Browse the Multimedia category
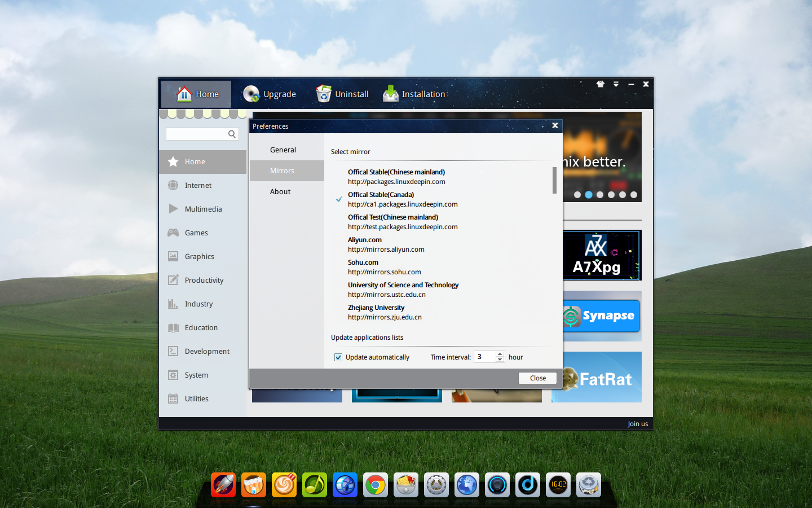The image size is (812, 508). tap(203, 209)
